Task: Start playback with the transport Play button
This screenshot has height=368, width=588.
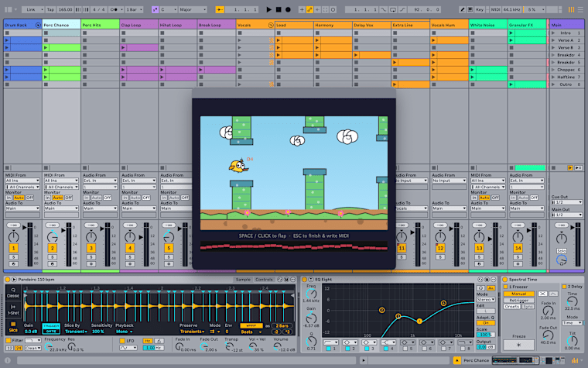Action: [269, 9]
